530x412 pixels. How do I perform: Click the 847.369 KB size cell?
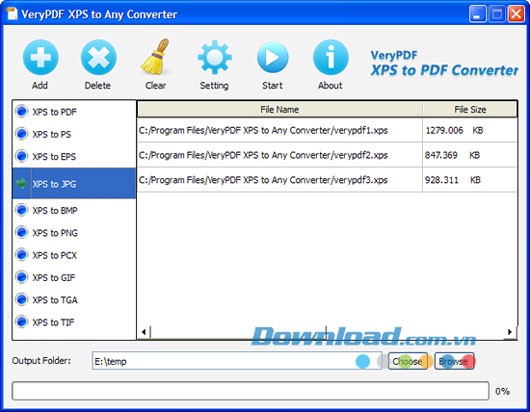point(469,155)
